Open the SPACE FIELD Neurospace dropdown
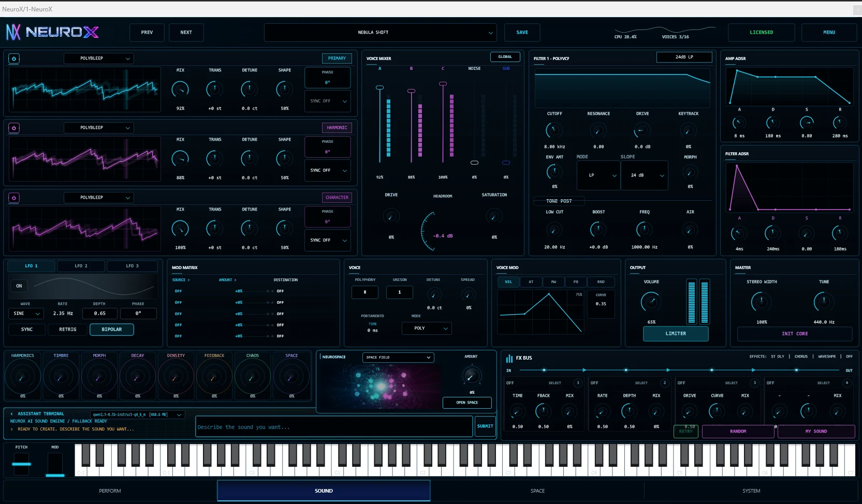Screen dimensions: 862x504 pyautogui.click(x=398, y=358)
